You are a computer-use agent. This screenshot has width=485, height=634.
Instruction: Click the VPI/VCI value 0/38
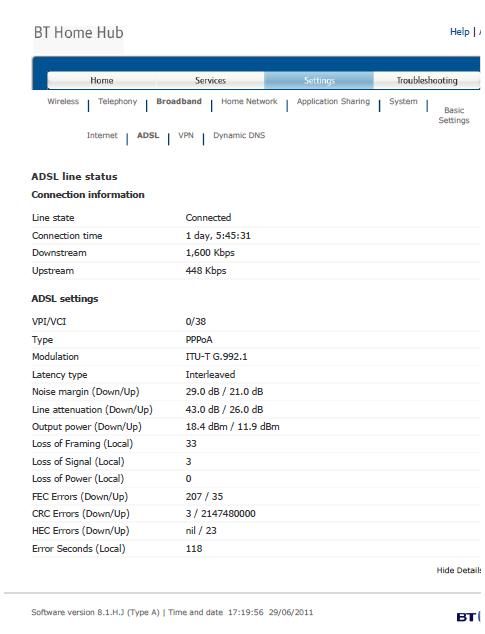[x=196, y=321]
